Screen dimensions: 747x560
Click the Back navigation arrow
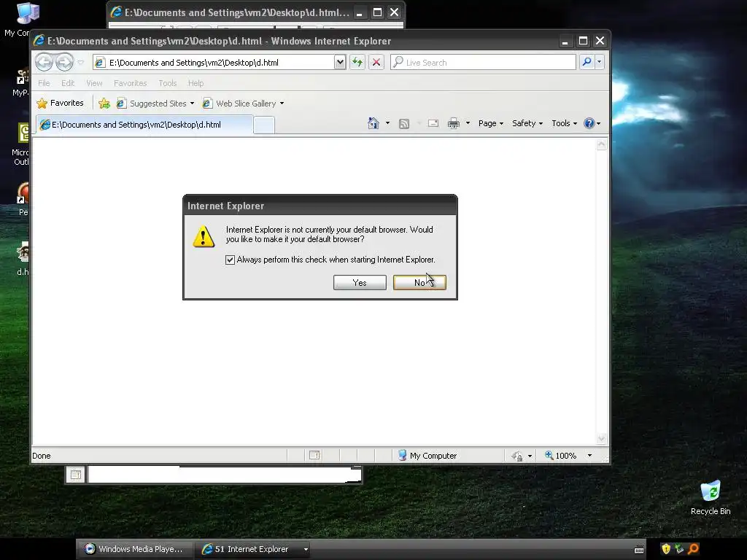[x=44, y=62]
